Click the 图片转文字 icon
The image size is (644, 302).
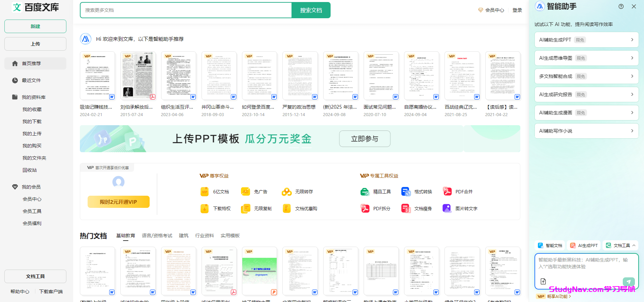(x=447, y=209)
